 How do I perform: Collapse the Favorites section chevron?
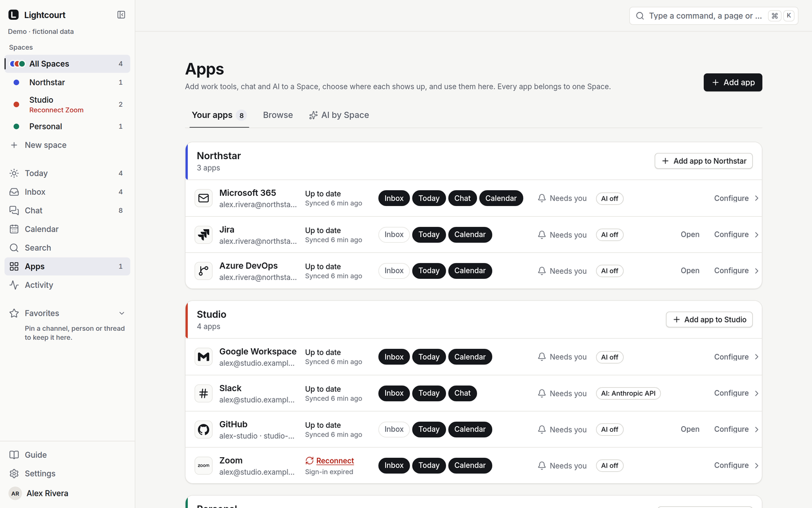tap(122, 313)
